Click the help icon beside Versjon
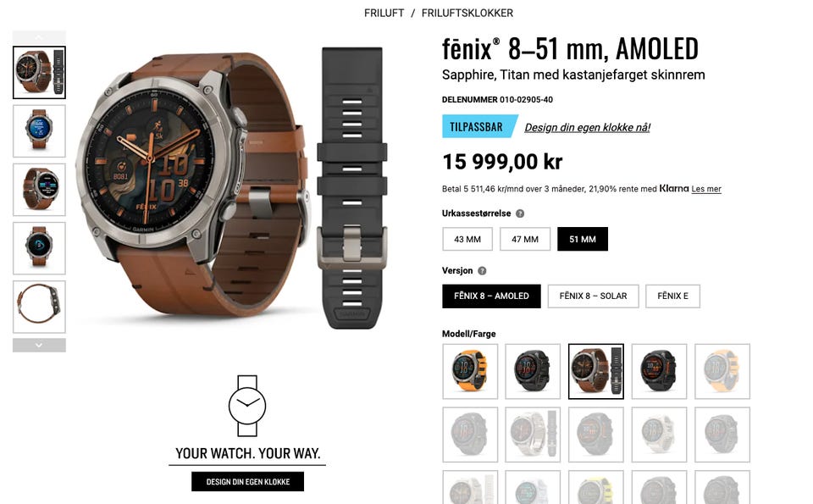Viewport: 813px width, 504px height. tap(482, 271)
